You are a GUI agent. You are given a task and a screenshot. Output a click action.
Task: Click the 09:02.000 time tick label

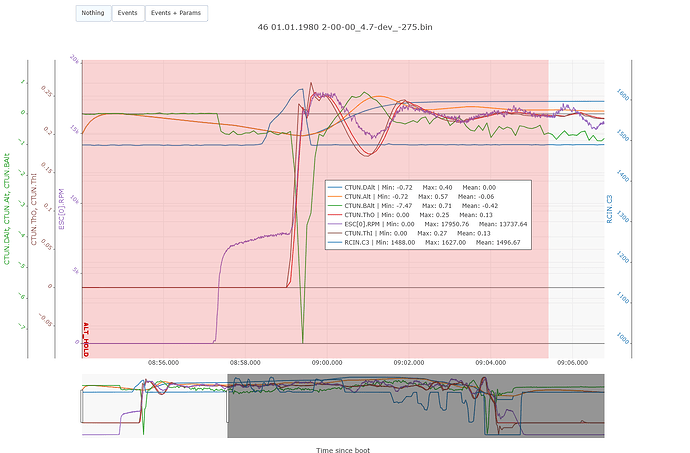click(409, 363)
